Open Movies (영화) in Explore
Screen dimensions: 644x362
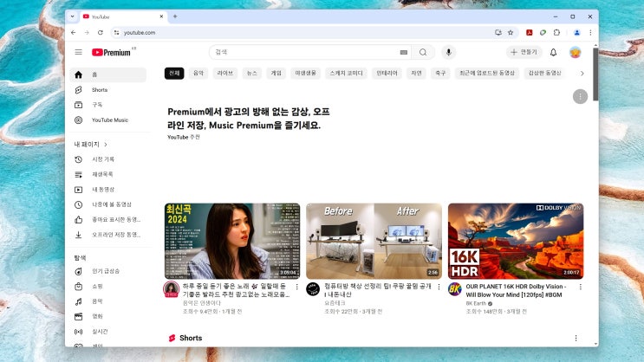coord(107,316)
